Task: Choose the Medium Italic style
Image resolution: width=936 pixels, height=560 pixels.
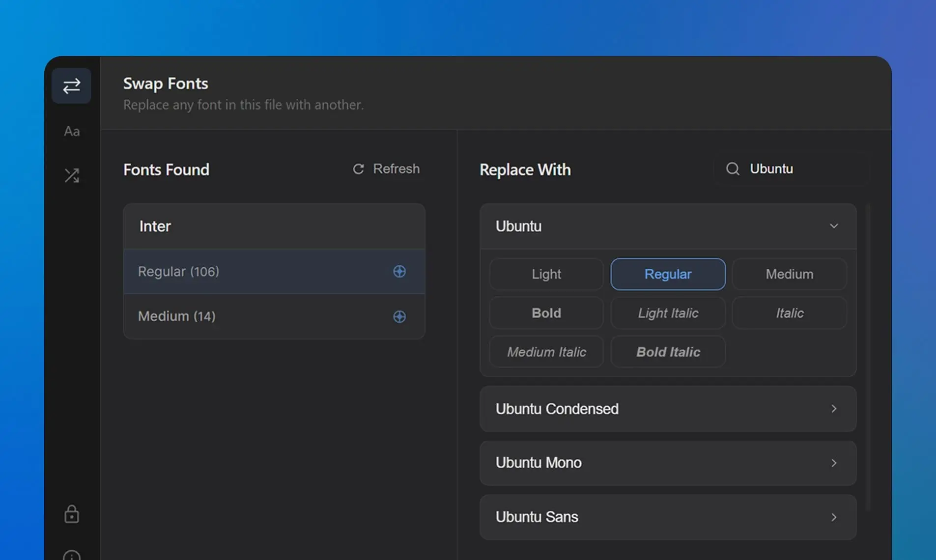Action: point(546,352)
